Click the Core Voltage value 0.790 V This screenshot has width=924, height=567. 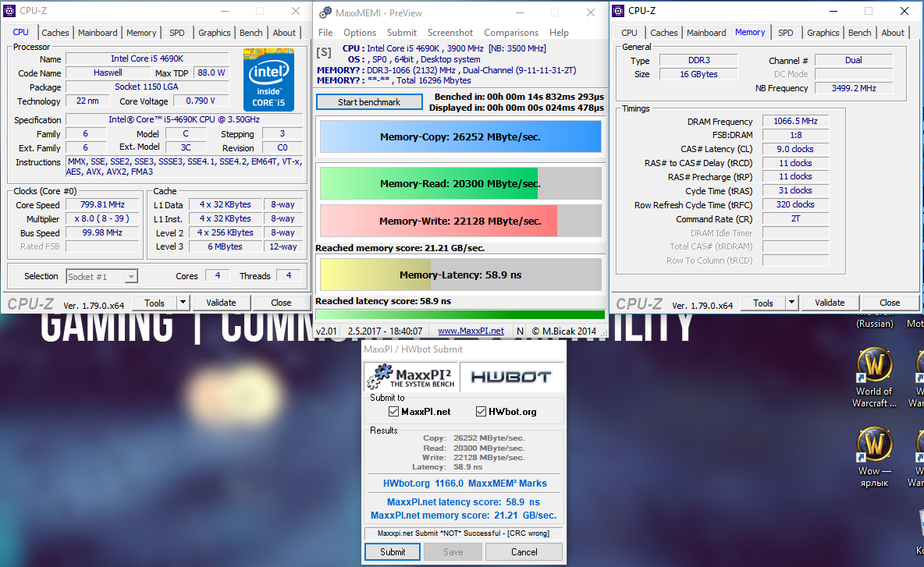point(201,101)
